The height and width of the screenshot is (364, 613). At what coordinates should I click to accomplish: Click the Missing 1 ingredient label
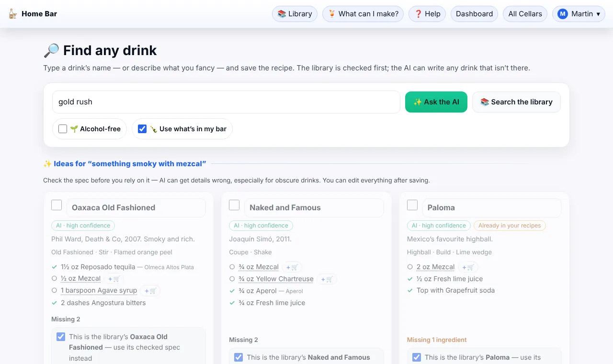point(437,340)
